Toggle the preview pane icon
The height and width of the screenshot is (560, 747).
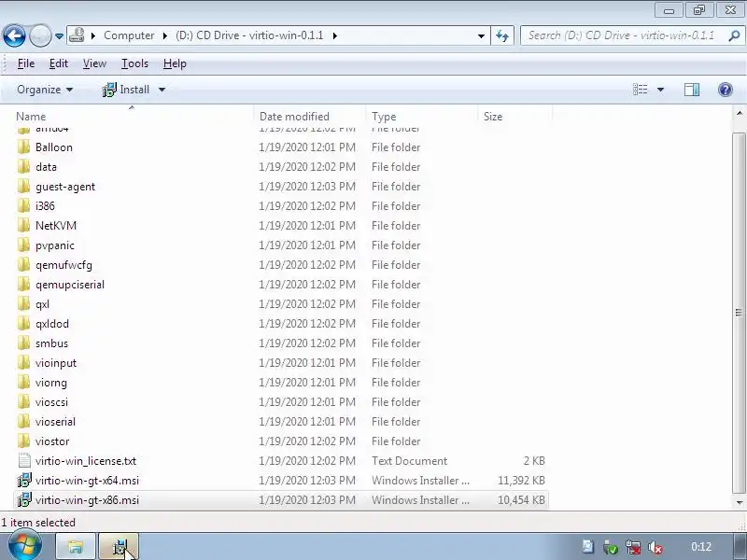692,90
